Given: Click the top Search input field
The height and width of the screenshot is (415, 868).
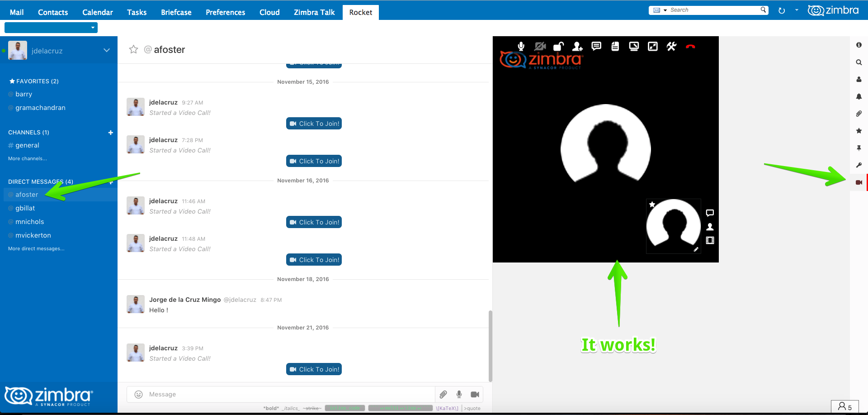Looking at the screenshot, I should (713, 10).
